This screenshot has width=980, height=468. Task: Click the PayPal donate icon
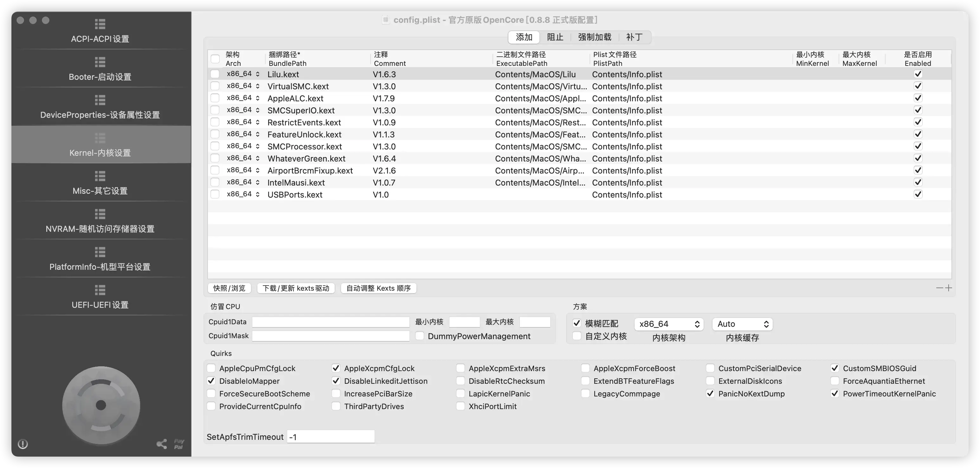click(x=179, y=444)
